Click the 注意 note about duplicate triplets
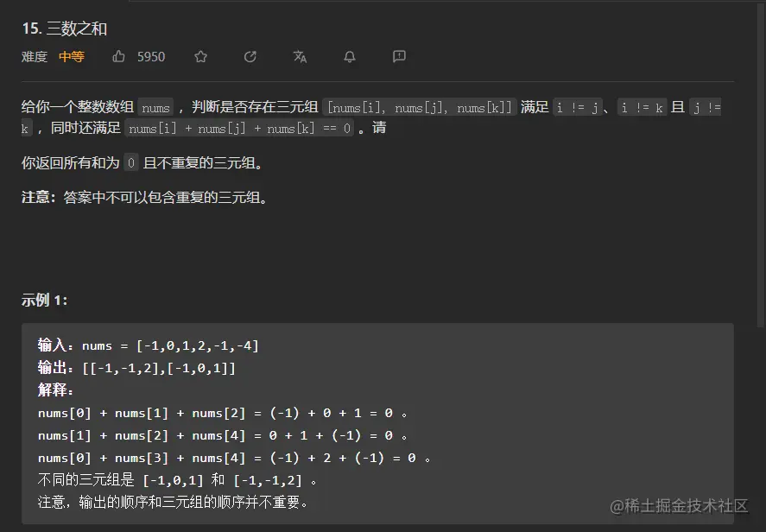766x532 pixels. [x=142, y=197]
